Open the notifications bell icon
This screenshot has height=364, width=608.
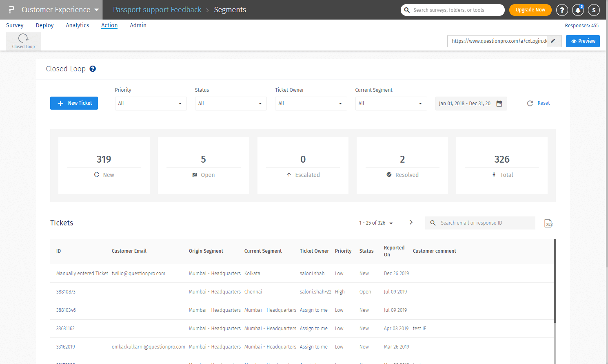point(578,10)
